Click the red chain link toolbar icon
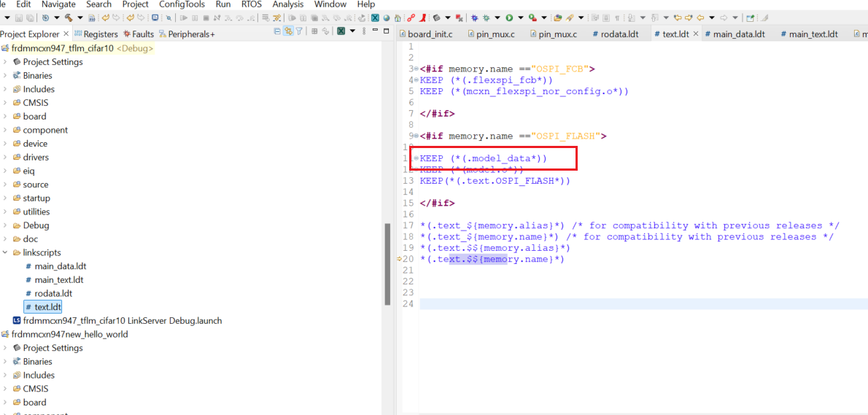The height and width of the screenshot is (415, 868). point(411,18)
